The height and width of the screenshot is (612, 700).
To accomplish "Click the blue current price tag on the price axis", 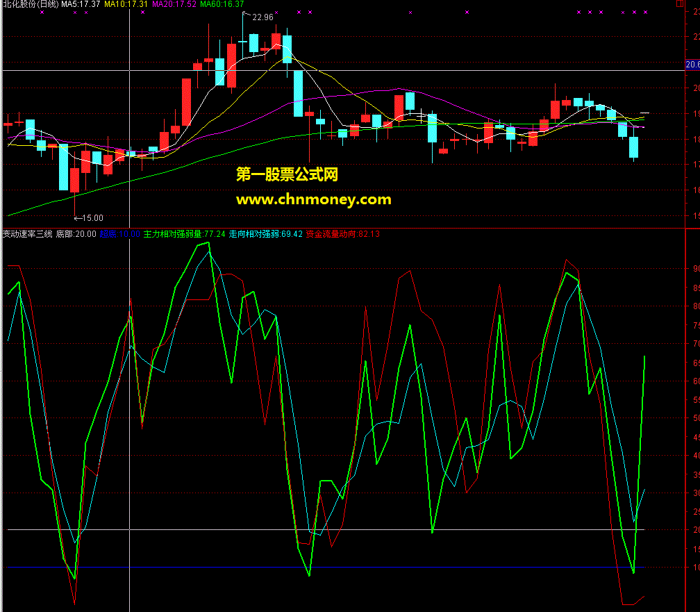I will (692, 65).
